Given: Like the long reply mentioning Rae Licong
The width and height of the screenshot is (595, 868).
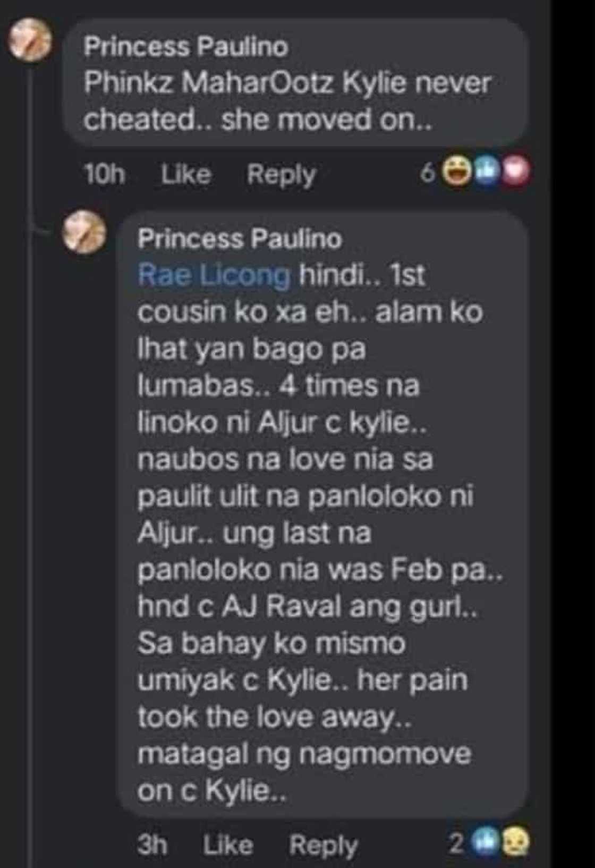Looking at the screenshot, I should [x=228, y=844].
